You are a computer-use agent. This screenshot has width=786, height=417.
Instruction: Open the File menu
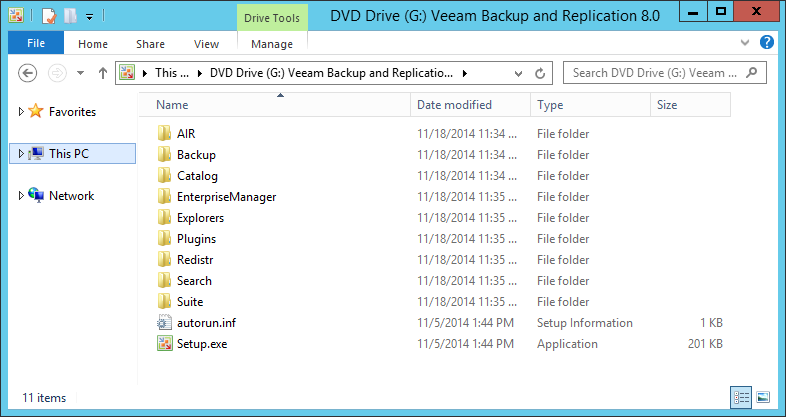point(36,43)
